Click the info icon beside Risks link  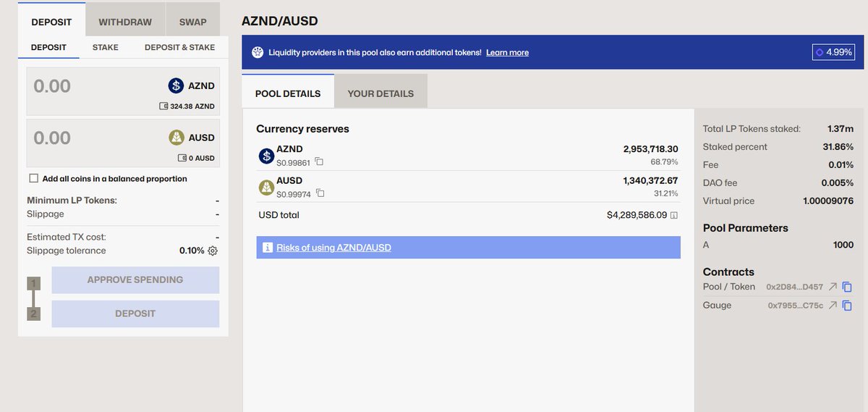pos(268,248)
